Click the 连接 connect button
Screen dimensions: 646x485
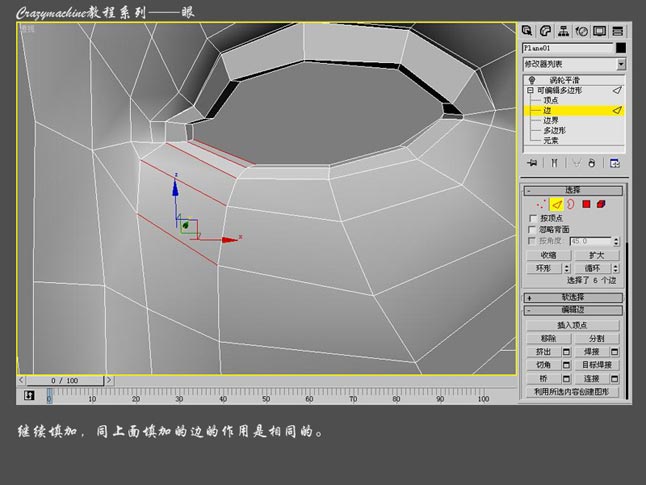[592, 378]
